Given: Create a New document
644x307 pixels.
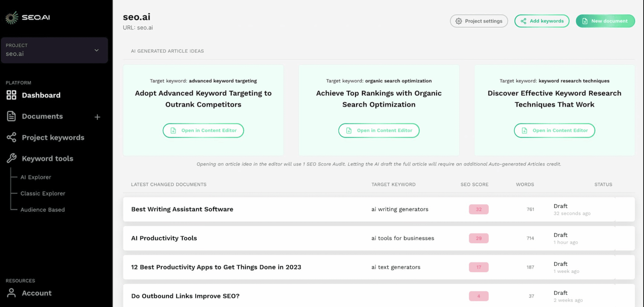Looking at the screenshot, I should click(x=605, y=21).
